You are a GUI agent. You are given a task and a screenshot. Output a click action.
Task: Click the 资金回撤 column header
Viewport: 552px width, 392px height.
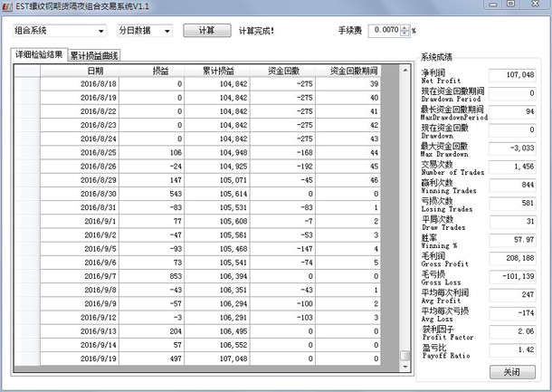click(x=282, y=71)
